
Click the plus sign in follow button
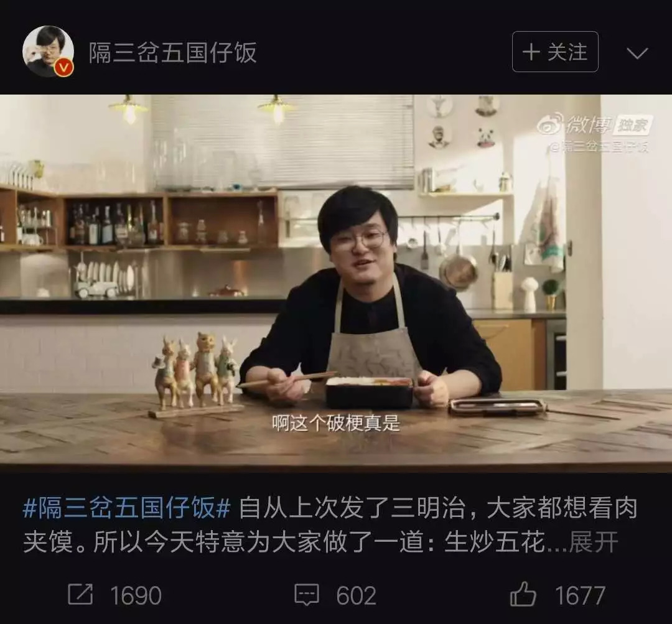click(531, 52)
